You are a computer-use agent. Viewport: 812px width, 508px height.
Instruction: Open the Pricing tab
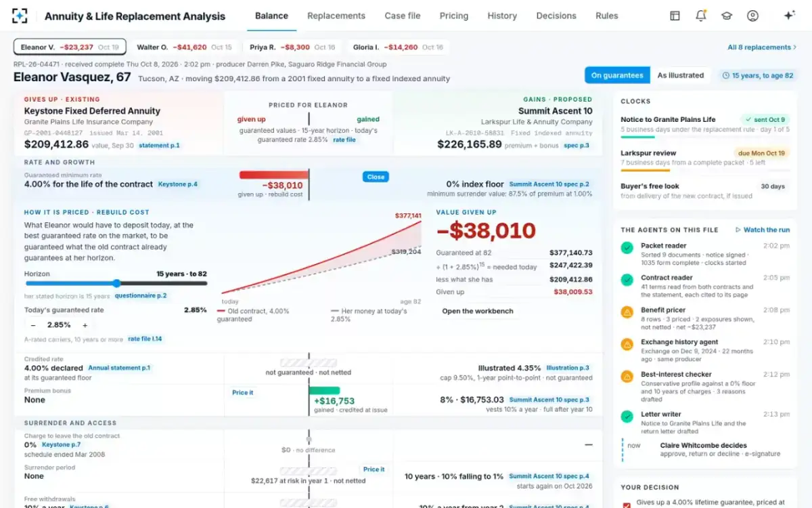point(453,16)
